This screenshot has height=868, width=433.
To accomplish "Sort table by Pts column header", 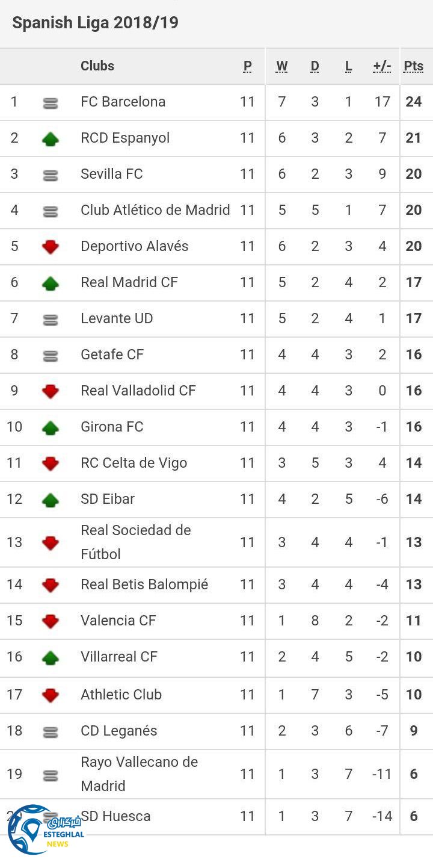I will tap(413, 66).
